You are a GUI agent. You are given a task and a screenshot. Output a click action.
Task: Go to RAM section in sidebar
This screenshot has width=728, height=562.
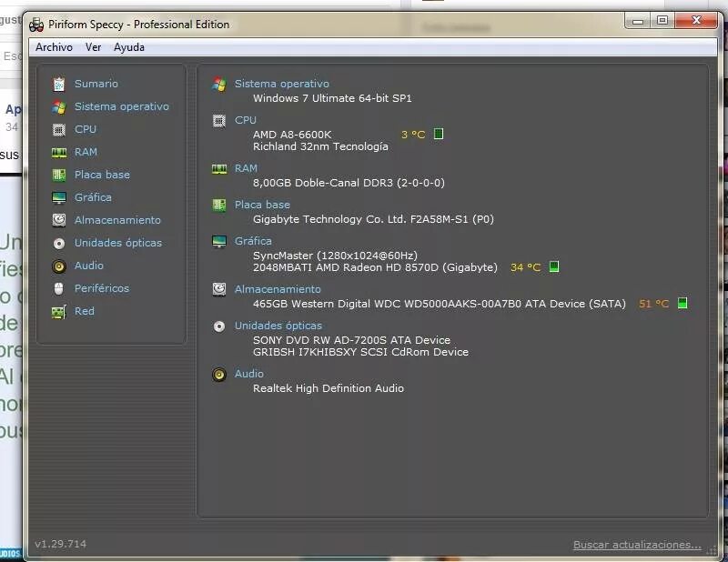click(86, 152)
